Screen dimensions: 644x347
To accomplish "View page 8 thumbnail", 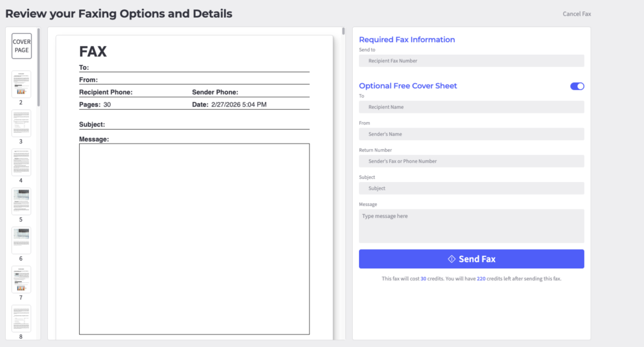I will (21, 319).
